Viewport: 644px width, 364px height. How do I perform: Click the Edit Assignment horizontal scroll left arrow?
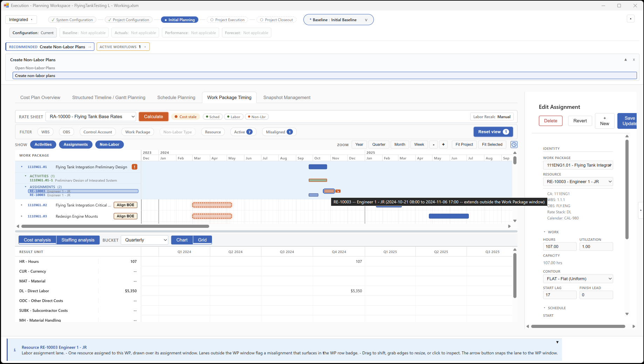pyautogui.click(x=528, y=327)
